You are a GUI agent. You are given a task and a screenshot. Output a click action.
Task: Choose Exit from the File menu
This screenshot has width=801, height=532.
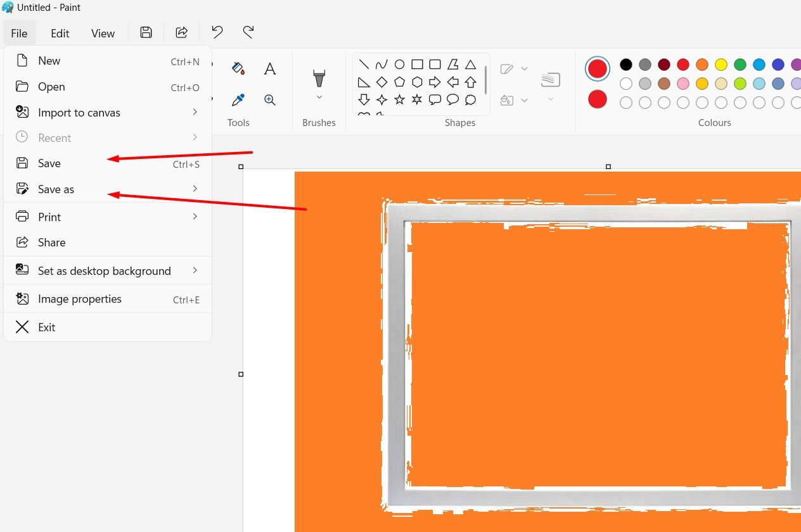click(108, 327)
